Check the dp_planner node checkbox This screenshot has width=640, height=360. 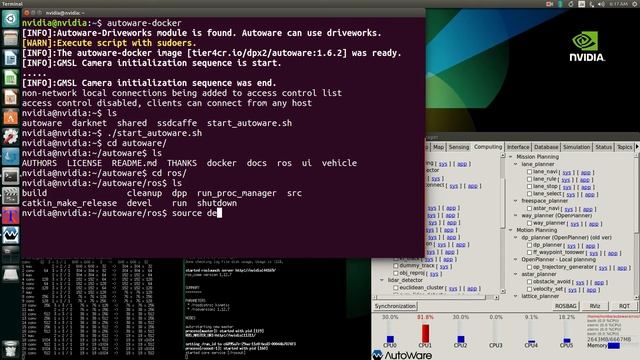pos(529,245)
